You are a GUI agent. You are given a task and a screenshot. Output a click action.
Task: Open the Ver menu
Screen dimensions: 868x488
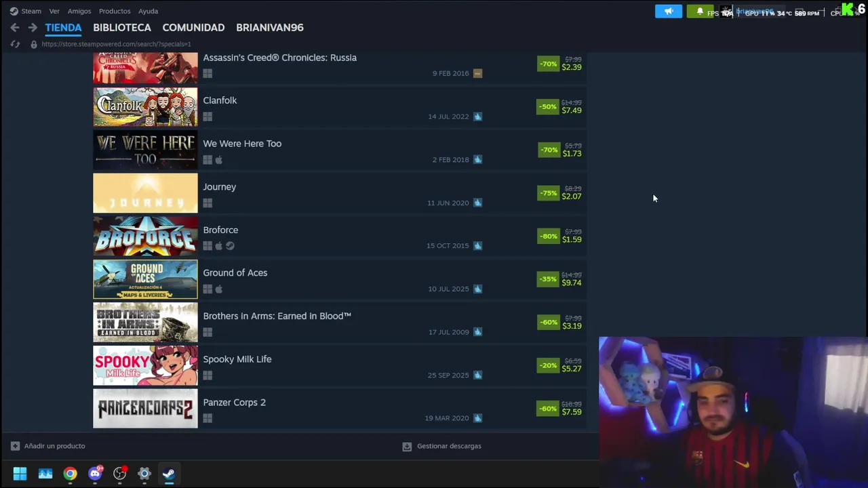point(54,11)
